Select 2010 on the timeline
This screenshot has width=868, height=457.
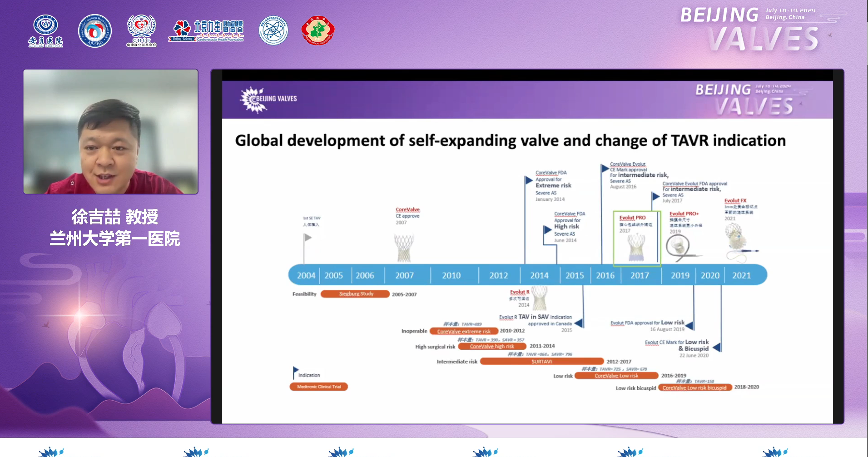(x=451, y=275)
